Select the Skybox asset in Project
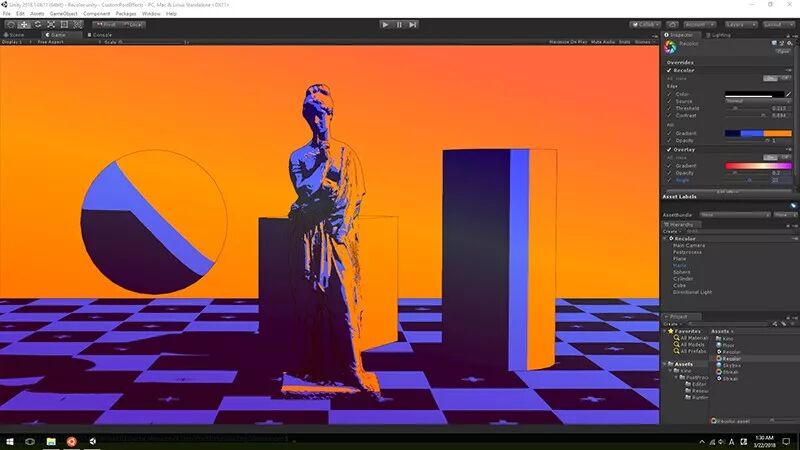 pyautogui.click(x=729, y=366)
